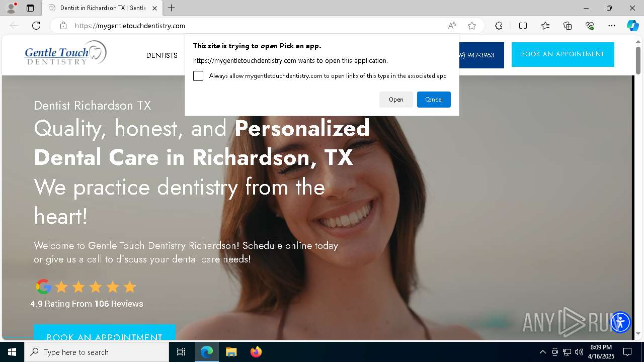
Task: Open the Favorites list icon
Action: pos(545,26)
